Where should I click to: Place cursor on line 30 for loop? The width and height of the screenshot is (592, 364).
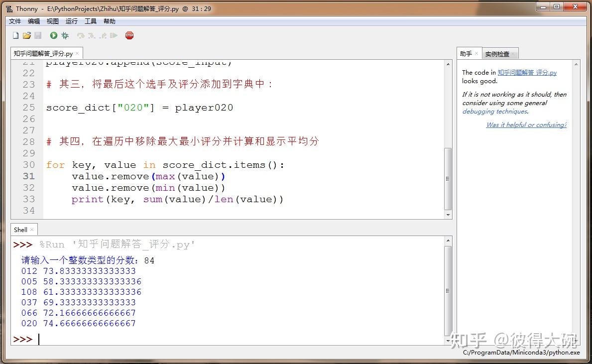[x=165, y=165]
